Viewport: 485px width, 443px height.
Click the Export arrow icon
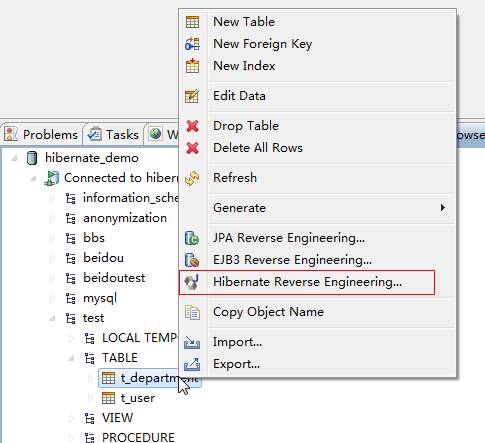coord(192,364)
